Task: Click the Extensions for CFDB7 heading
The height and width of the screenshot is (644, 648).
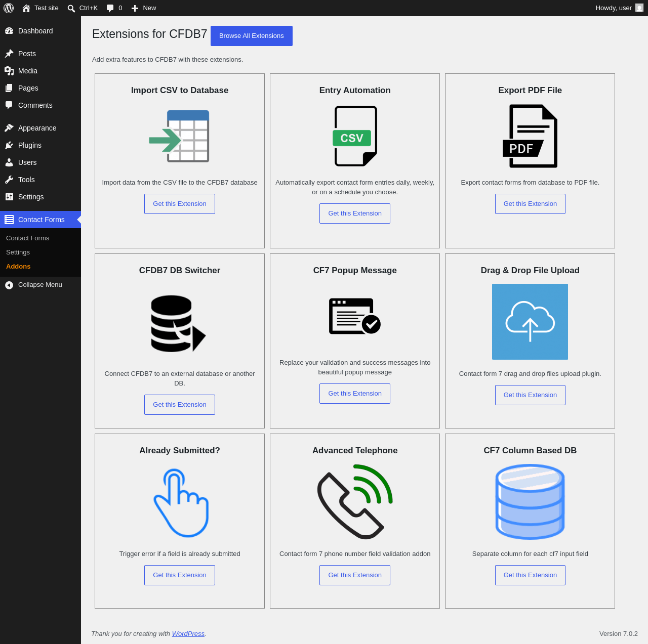Action: pyautogui.click(x=150, y=34)
